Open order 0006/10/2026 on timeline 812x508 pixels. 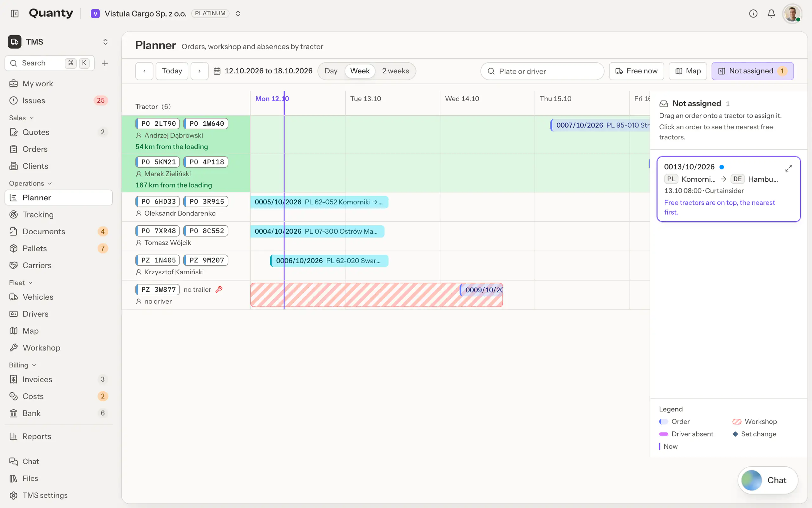(x=329, y=261)
